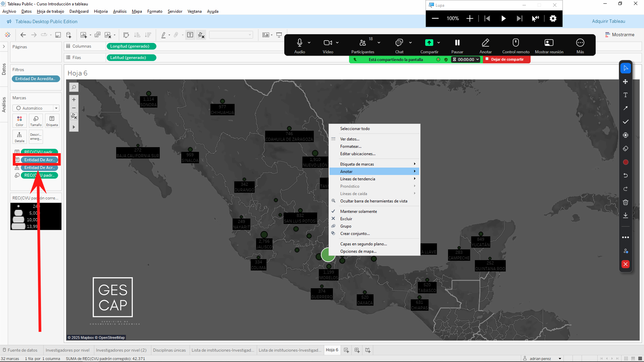Viewport: 644px width, 362px height.
Task: Click Dejar de compartir button
Action: (x=507, y=59)
